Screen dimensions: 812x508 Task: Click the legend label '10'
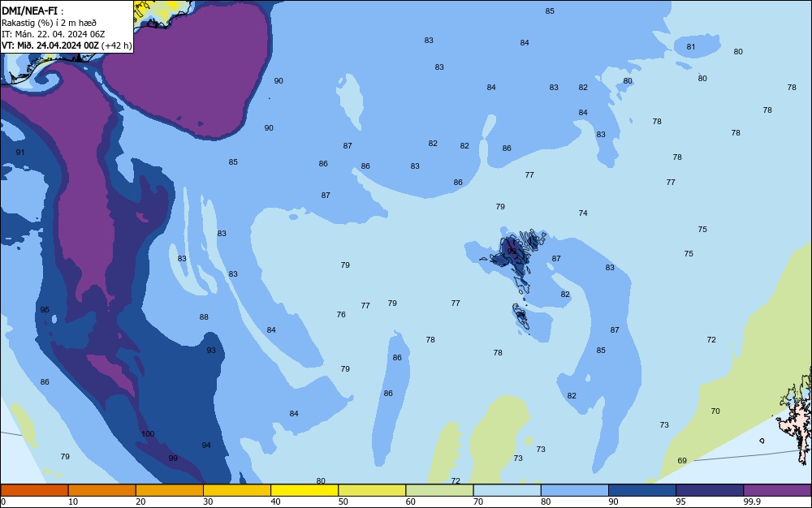pyautogui.click(x=73, y=502)
